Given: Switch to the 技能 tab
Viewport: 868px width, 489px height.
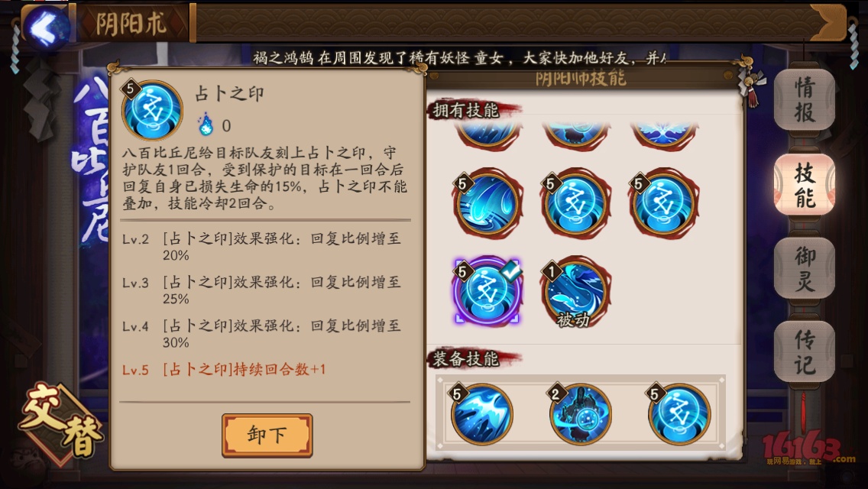Looking at the screenshot, I should pos(805,183).
